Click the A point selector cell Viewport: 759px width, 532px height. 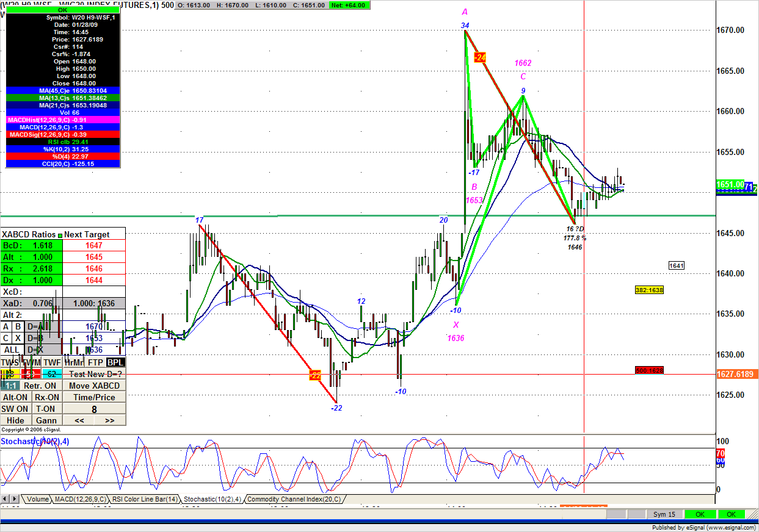[6, 326]
